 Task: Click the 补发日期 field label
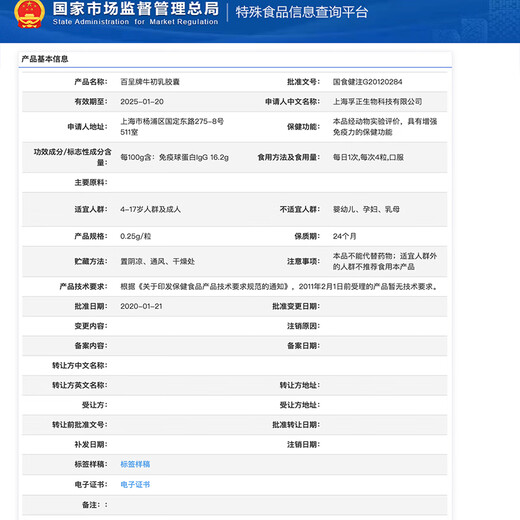(x=91, y=444)
